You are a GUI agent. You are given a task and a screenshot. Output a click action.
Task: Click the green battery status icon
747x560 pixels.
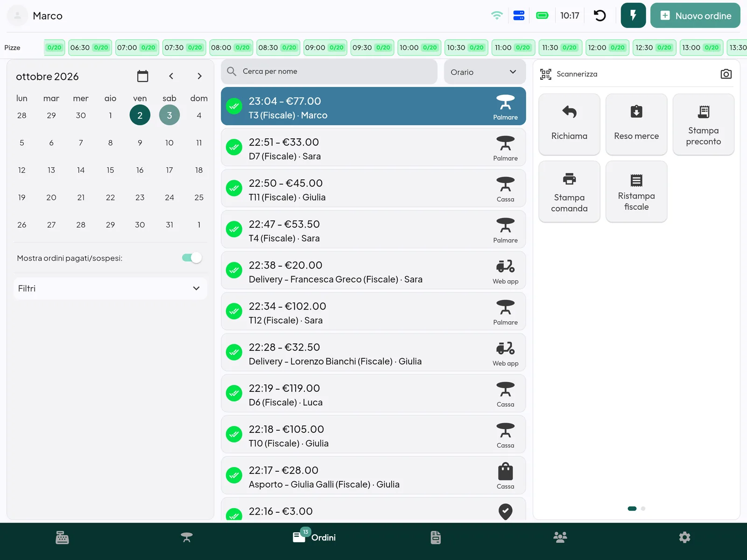[542, 15]
